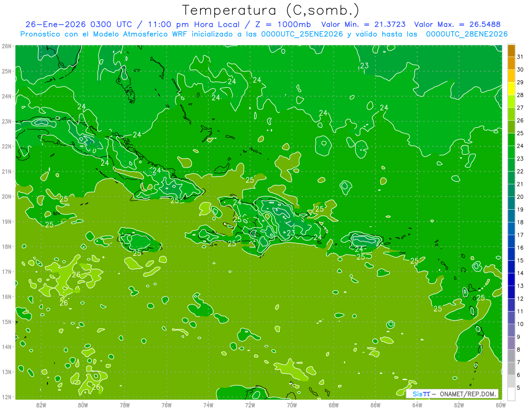Click the "0000UTC_28ENE2026" valid-until text
This screenshot has height=411, width=532.
click(x=466, y=34)
